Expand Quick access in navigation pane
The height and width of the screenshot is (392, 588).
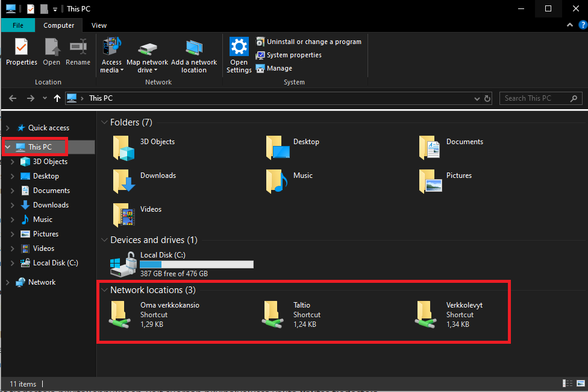(x=8, y=128)
